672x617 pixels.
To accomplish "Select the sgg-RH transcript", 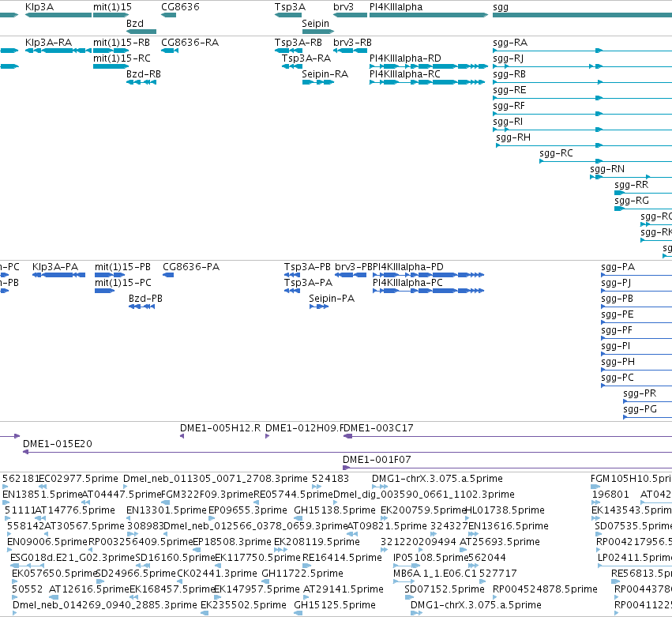I will 584,145.
